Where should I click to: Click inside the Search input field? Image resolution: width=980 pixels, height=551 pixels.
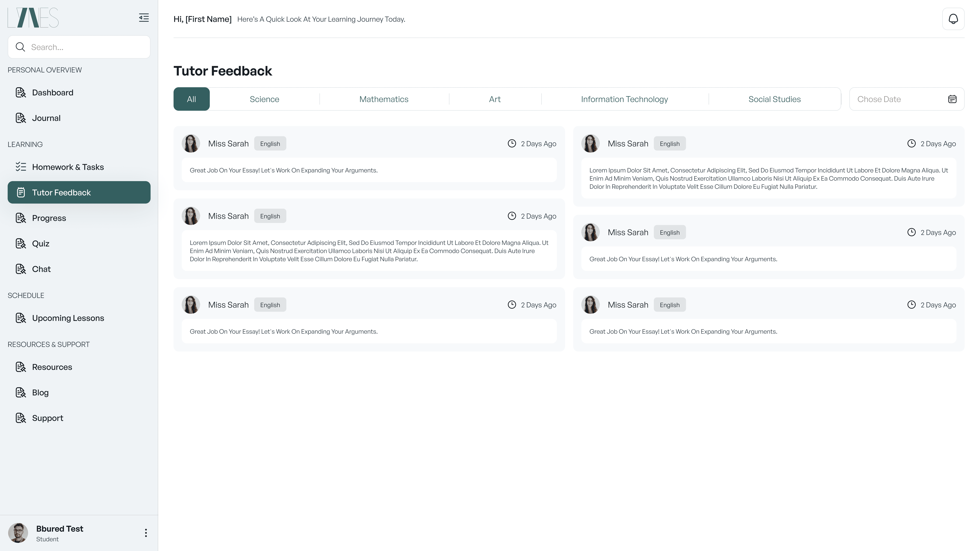[88, 47]
